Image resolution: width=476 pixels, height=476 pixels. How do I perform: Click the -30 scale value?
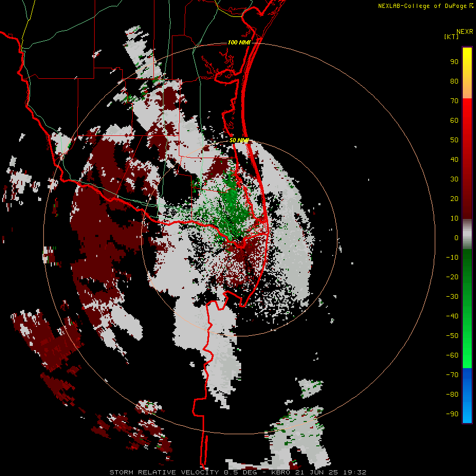[452, 297]
